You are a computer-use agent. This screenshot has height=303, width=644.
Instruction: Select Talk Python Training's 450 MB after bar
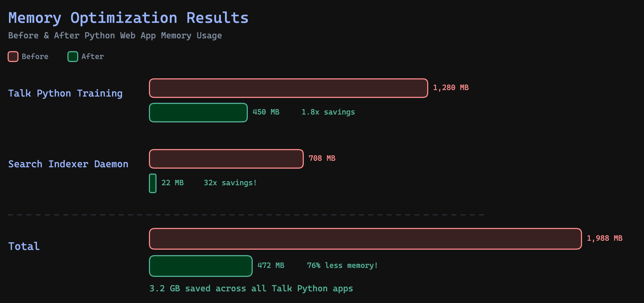pyautogui.click(x=198, y=113)
